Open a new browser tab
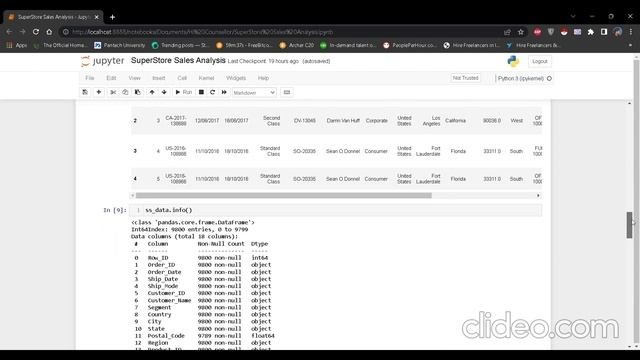 pyautogui.click(x=112, y=17)
